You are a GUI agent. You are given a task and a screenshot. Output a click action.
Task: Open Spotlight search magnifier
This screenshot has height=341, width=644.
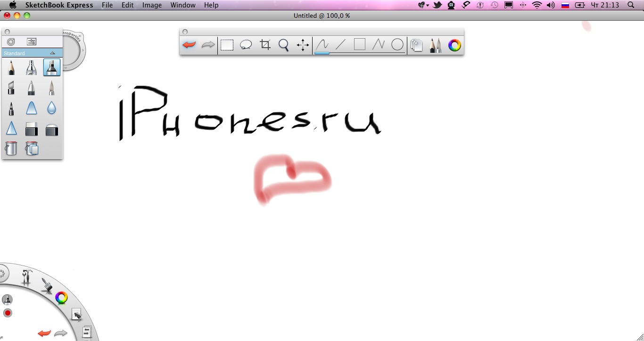click(631, 5)
